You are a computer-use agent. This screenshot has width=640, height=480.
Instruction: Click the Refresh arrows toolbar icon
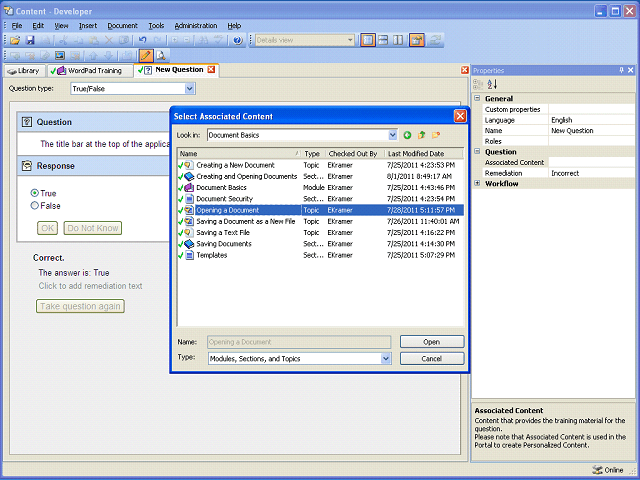point(435,40)
